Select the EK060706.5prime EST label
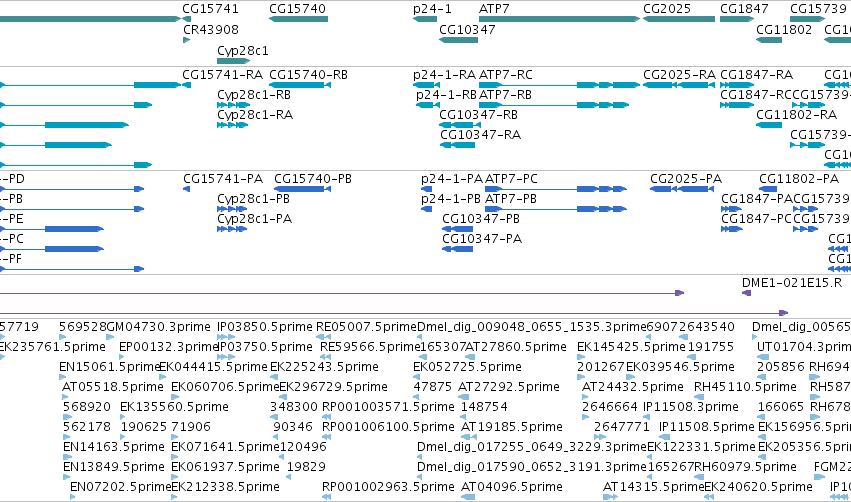851x502 pixels. pyautogui.click(x=225, y=387)
